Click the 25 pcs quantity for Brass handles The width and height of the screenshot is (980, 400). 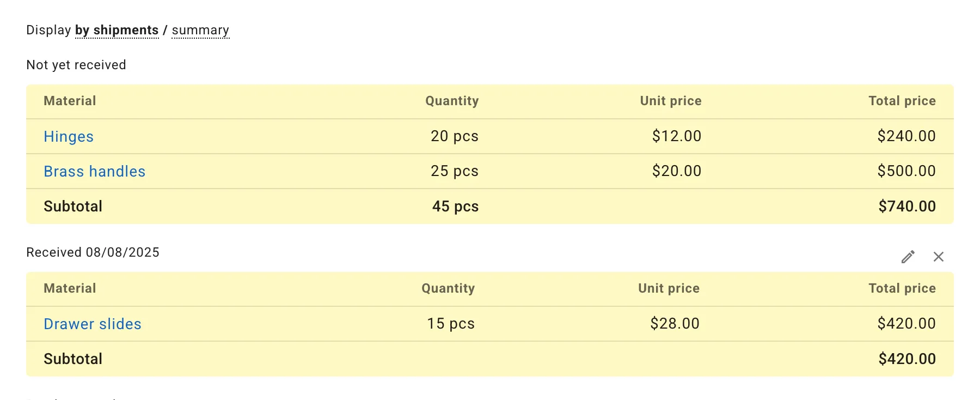[x=454, y=171]
